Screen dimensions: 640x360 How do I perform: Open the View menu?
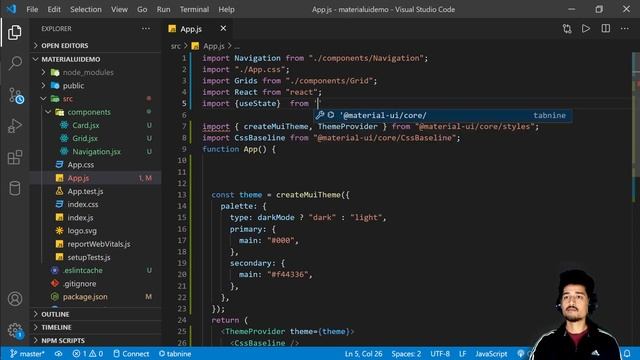(x=119, y=9)
